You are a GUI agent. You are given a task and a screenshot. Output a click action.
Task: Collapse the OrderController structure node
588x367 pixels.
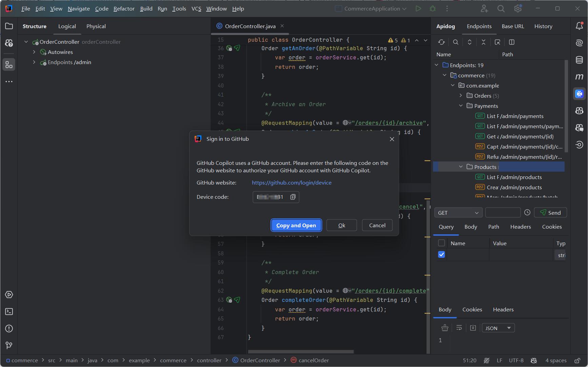tap(26, 42)
